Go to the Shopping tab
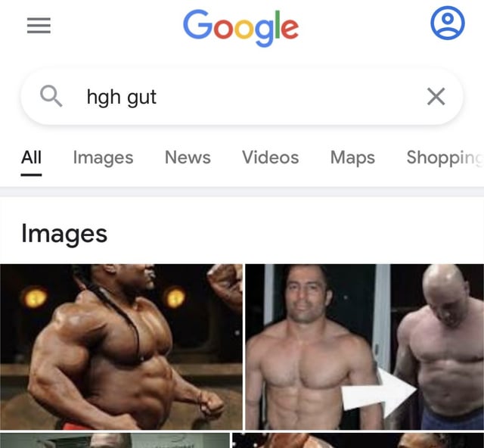 tap(445, 157)
